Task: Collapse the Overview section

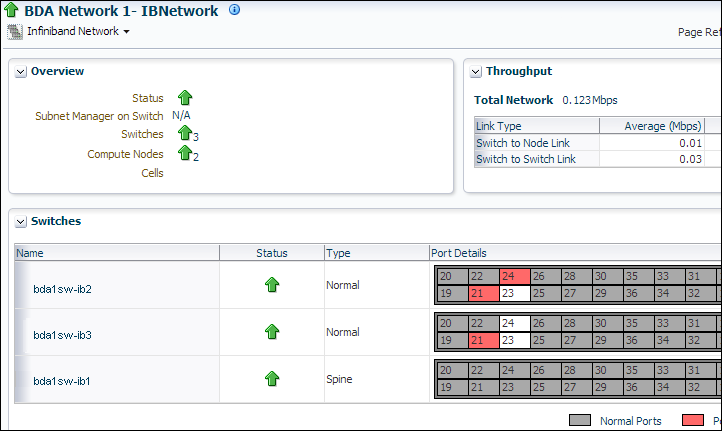Action: [20, 72]
